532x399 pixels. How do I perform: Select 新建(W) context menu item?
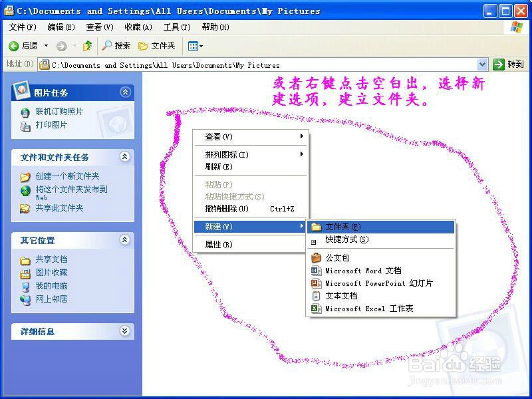click(250, 227)
